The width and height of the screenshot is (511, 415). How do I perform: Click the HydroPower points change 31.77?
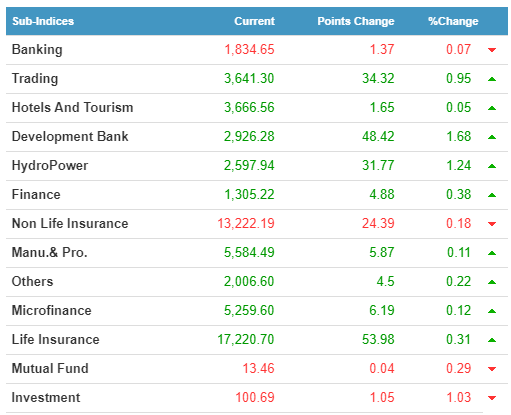(378, 165)
